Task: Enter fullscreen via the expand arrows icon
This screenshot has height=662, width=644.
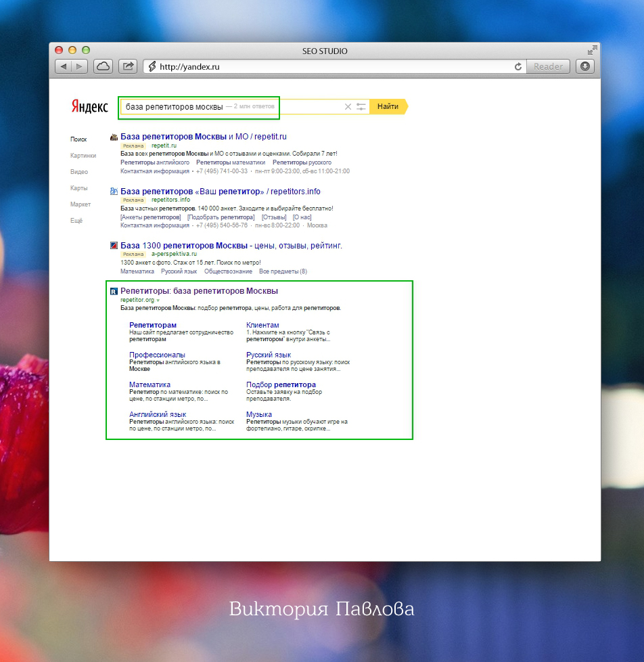Action: [592, 50]
